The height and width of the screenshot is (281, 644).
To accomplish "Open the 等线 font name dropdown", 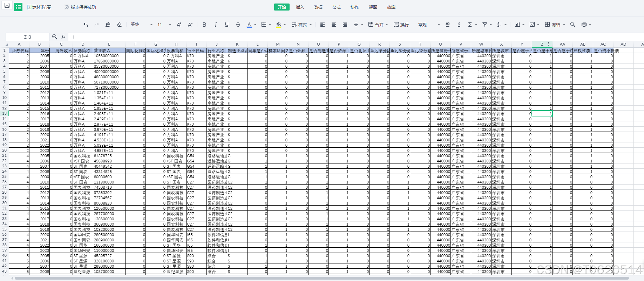I will coord(142,25).
